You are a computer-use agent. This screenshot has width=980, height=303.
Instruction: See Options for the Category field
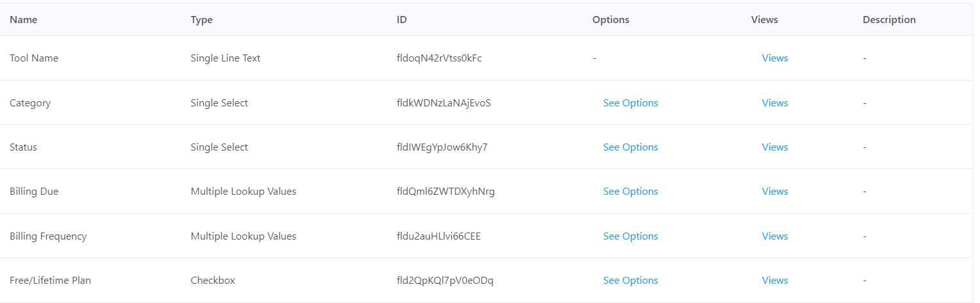(630, 103)
